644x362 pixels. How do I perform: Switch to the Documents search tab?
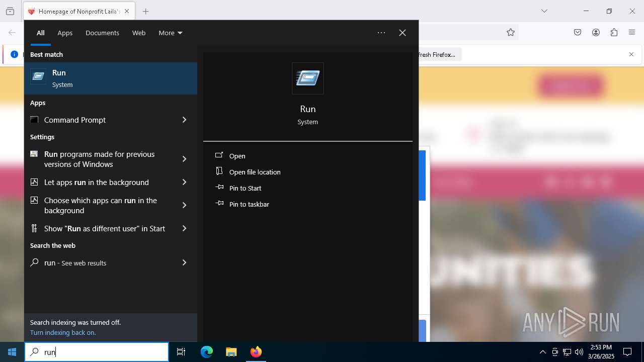(x=102, y=33)
